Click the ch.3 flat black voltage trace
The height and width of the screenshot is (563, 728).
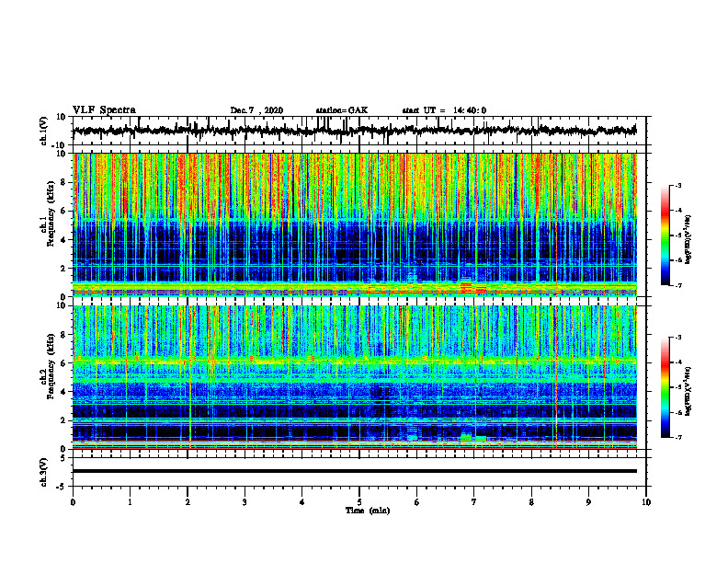354,471
